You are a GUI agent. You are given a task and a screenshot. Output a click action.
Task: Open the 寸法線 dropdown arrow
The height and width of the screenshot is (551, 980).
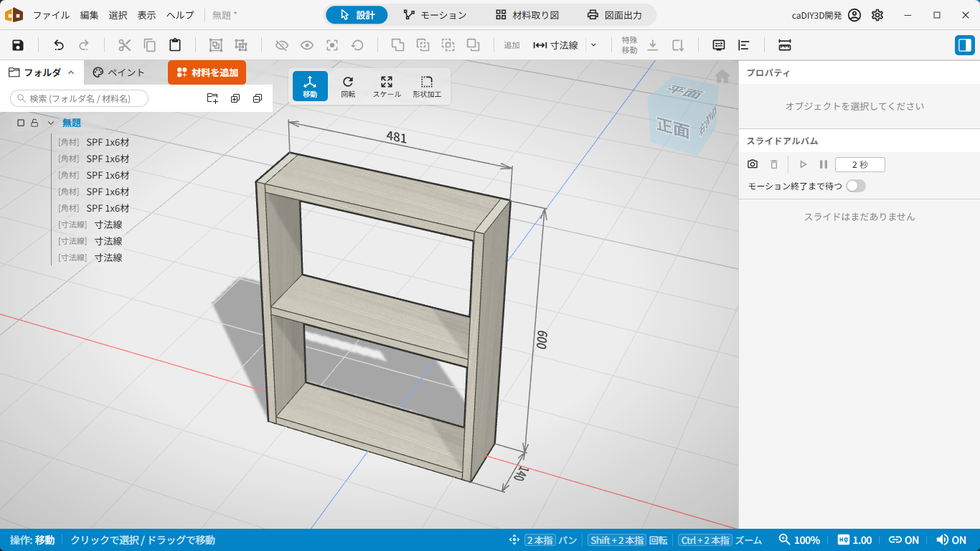(593, 45)
